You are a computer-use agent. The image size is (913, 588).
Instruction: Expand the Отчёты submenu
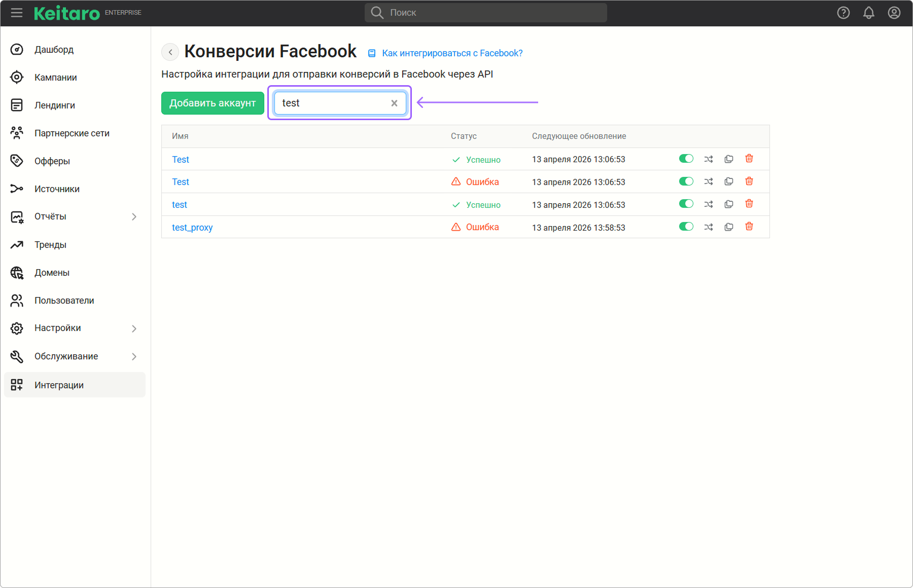[134, 217]
